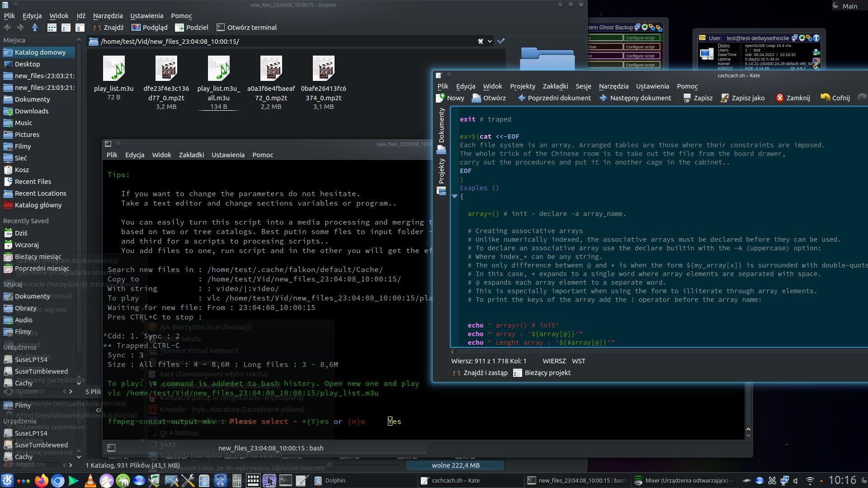Switch Dolphin to icons view mode
Image resolution: width=868 pixels, height=488 pixels.
point(52,28)
